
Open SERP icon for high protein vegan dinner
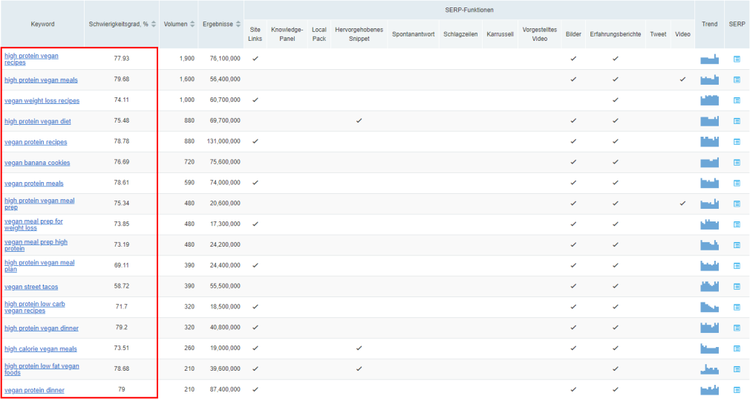click(x=737, y=328)
